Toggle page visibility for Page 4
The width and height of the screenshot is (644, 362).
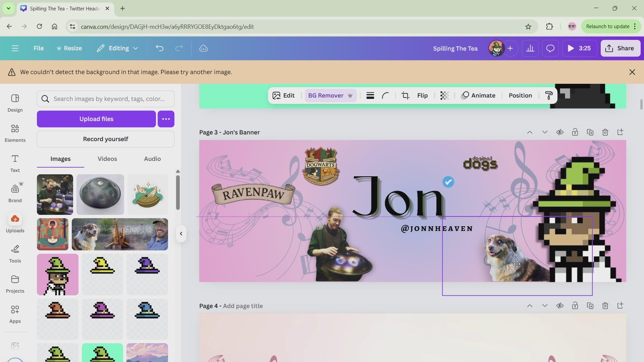(x=560, y=306)
